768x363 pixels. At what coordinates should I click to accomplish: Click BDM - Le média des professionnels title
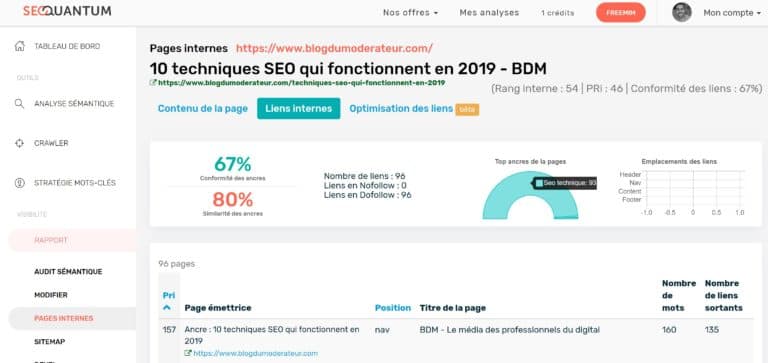coord(509,330)
